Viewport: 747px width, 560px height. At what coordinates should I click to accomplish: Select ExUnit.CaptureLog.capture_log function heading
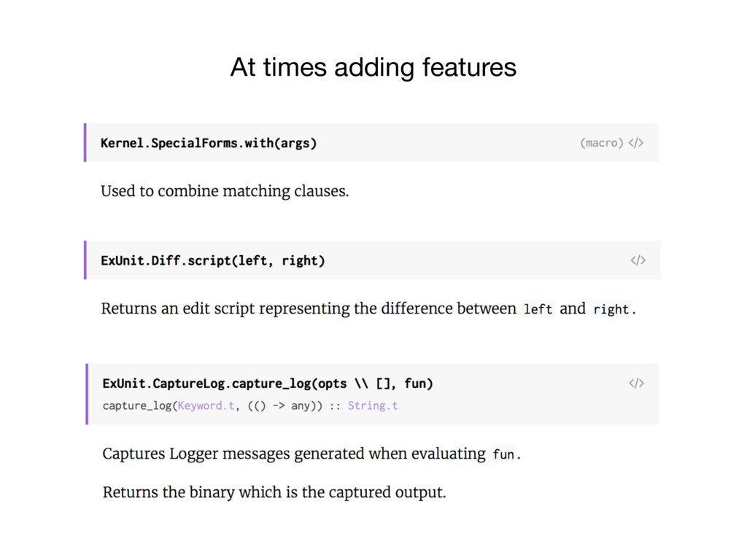tap(268, 384)
